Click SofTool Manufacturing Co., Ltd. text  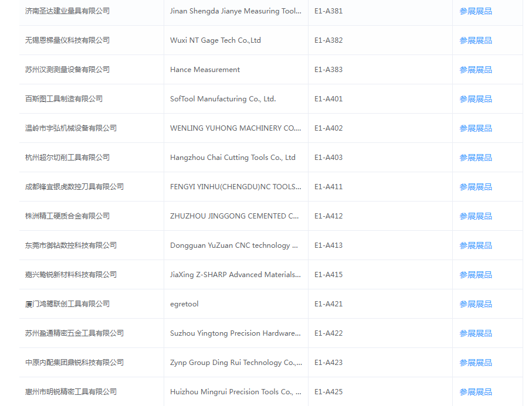pos(223,99)
